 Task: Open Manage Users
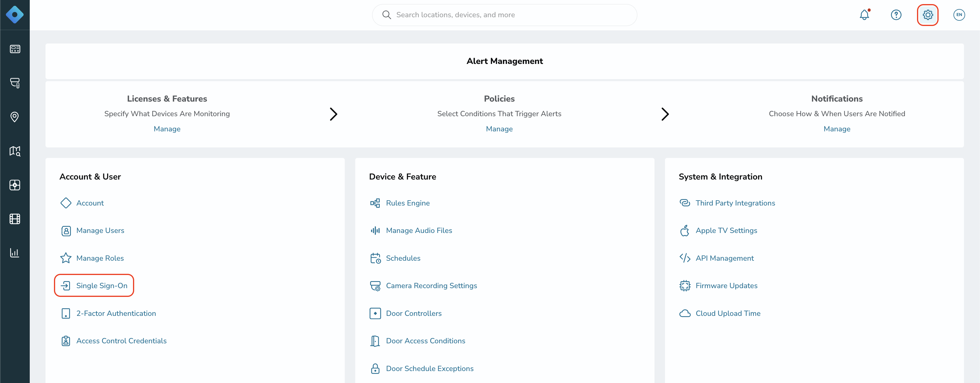coord(100,230)
